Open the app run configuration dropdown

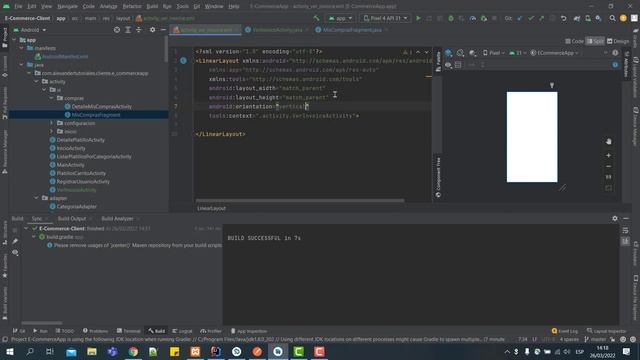(x=340, y=18)
